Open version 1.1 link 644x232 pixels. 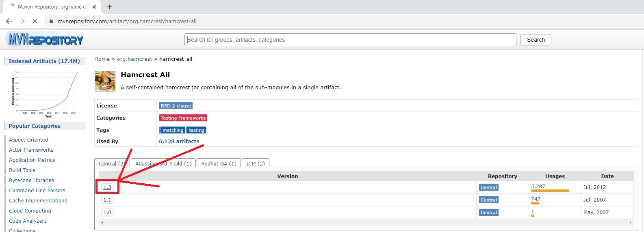point(107,200)
